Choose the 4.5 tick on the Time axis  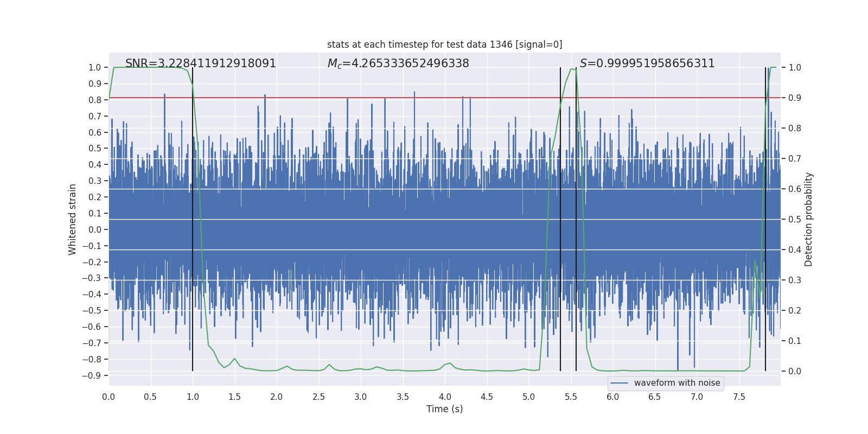(x=487, y=397)
